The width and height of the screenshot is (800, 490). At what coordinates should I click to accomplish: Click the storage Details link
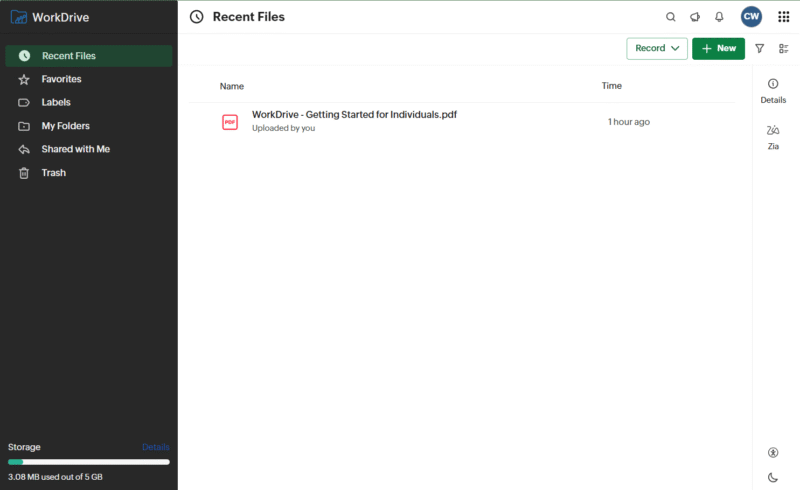click(x=155, y=447)
